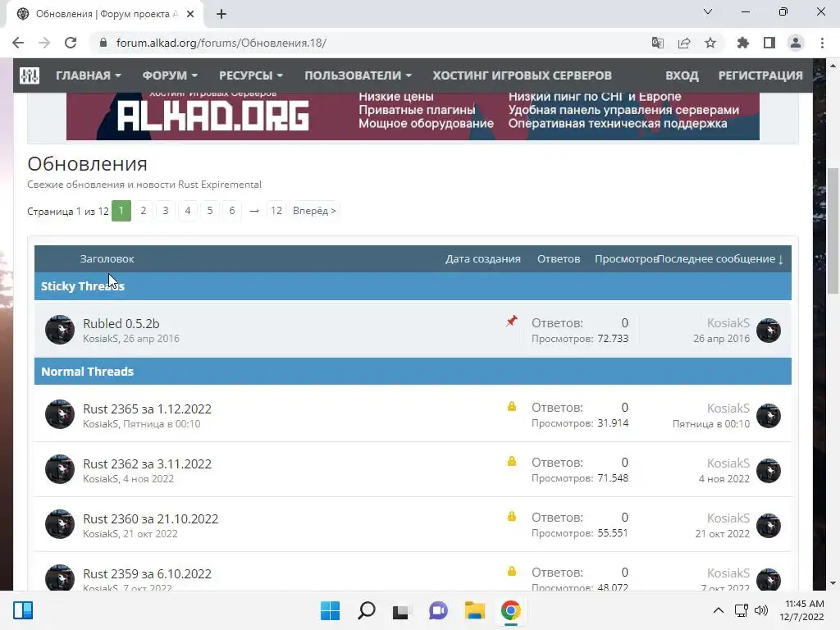
Task: Expand the ГЛАВНАЯ dropdown menu
Action: click(x=89, y=75)
